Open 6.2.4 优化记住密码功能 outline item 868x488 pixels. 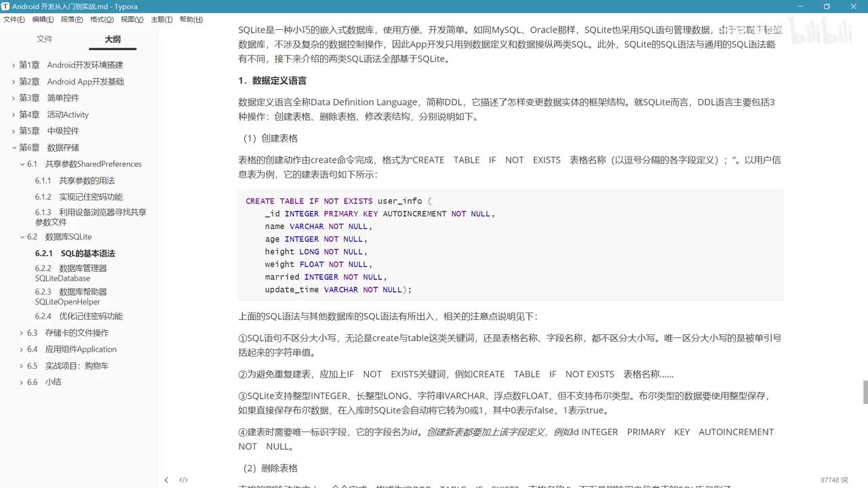(79, 317)
